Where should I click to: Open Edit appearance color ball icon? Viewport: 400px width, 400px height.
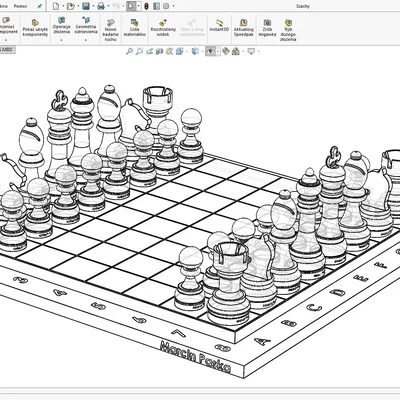(x=226, y=51)
